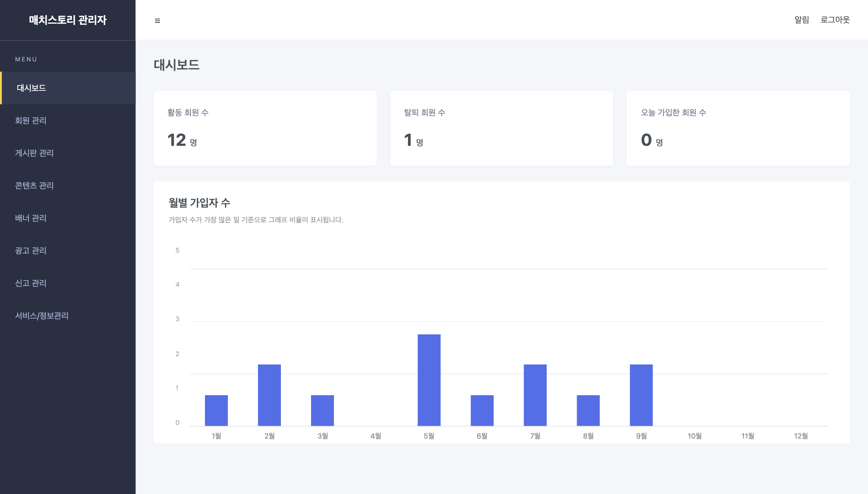
Task: Open 배너 관리 menu
Action: 68,218
